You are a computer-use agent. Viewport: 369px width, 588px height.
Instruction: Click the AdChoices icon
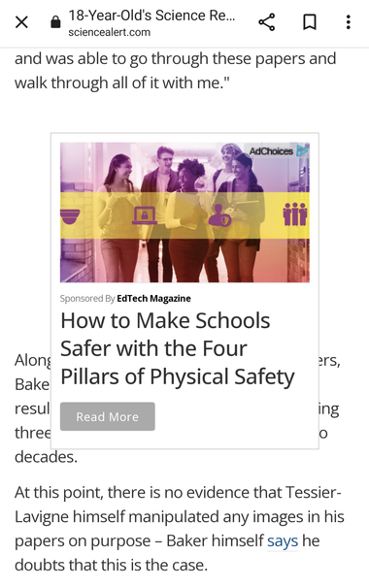(302, 150)
